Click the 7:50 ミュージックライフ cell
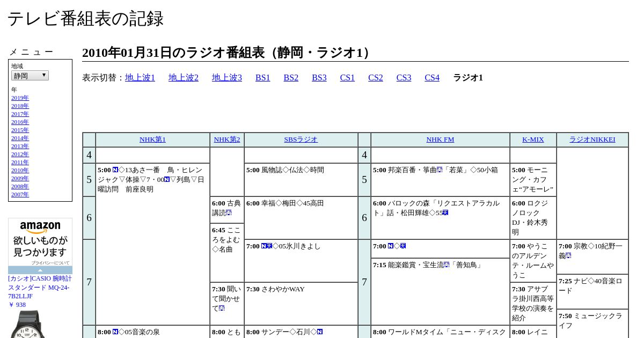This screenshot has width=644, height=338. 592,324
